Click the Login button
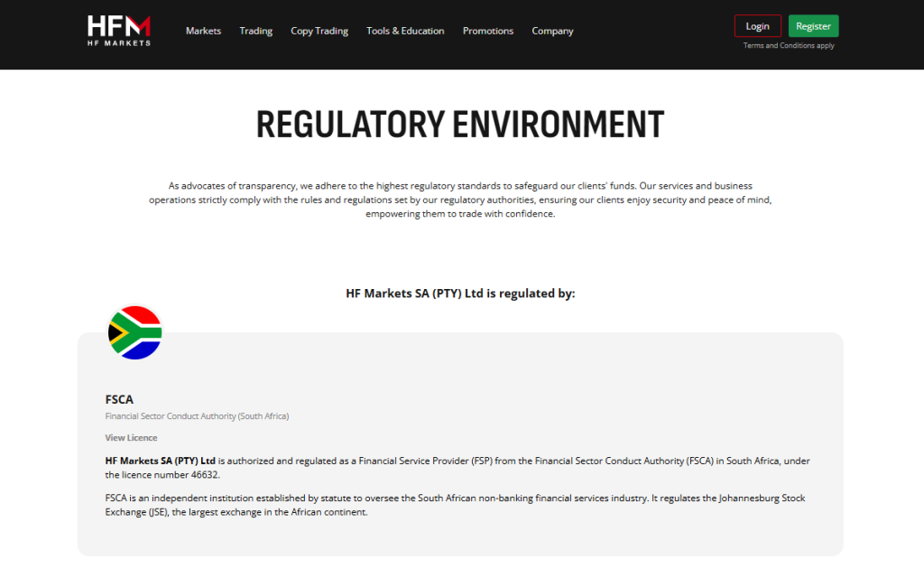The width and height of the screenshot is (924, 578). point(757,25)
